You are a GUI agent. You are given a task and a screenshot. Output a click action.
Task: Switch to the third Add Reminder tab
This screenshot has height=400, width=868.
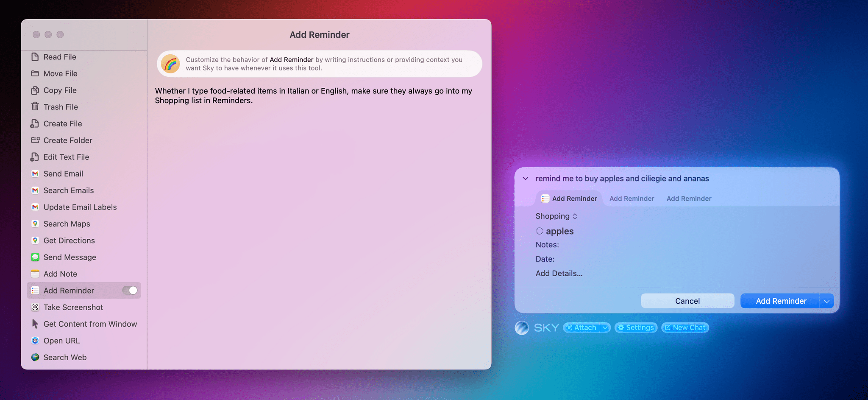click(689, 199)
